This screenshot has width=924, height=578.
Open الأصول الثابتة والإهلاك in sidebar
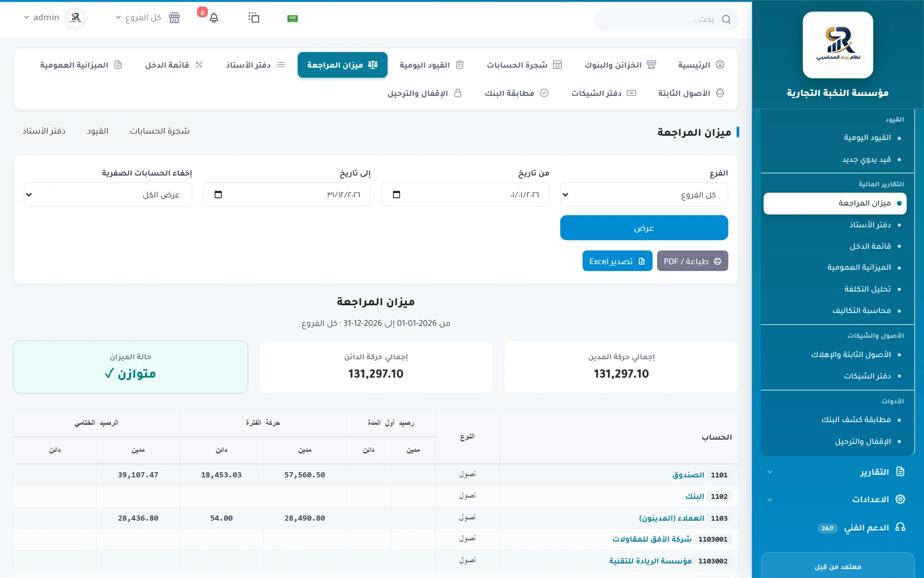point(851,355)
